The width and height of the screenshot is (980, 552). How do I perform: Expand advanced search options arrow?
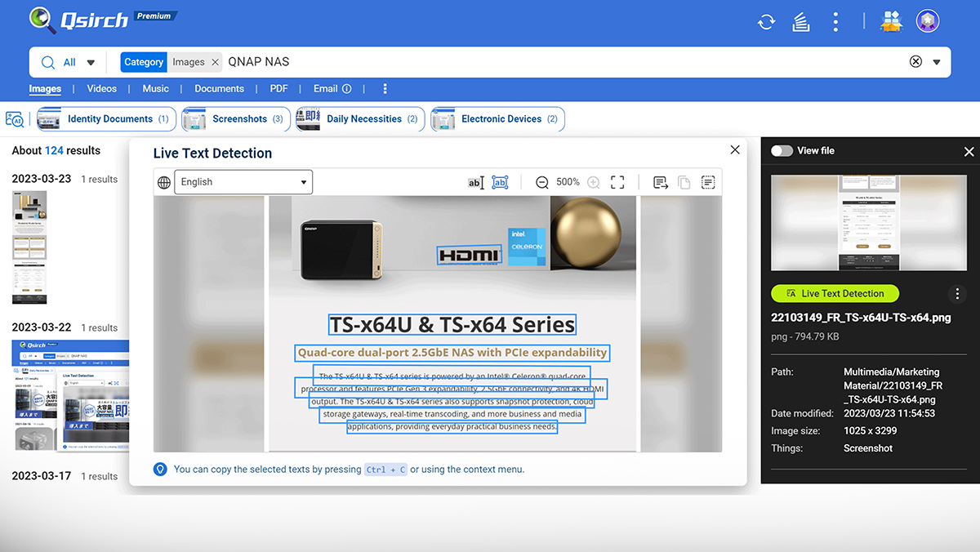pos(937,62)
